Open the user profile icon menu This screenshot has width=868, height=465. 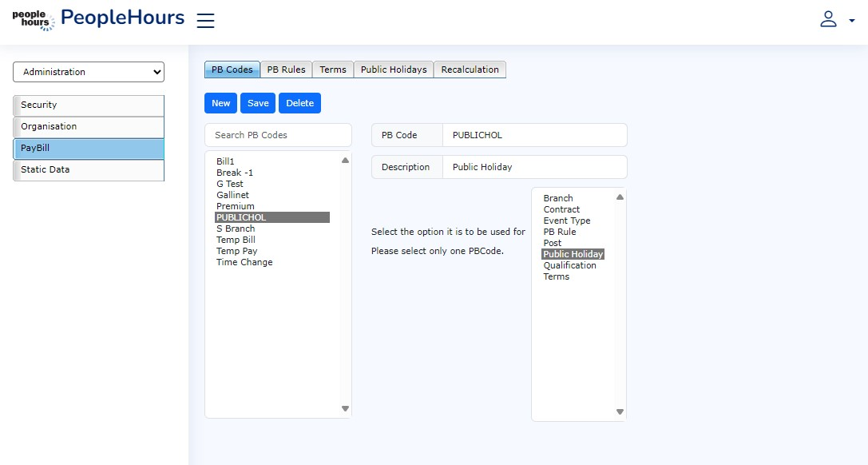pos(828,20)
